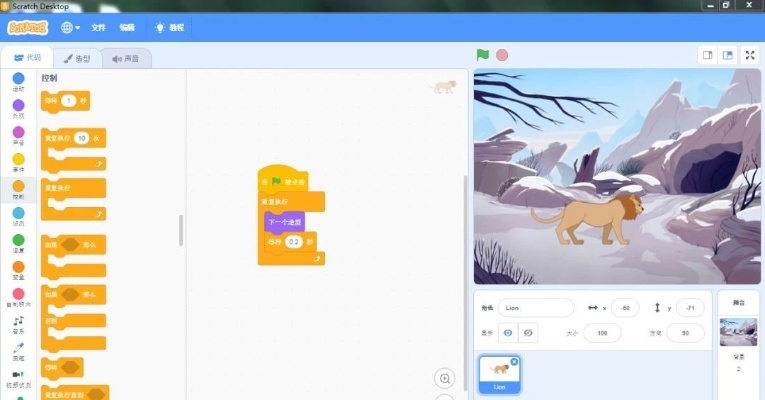Switch to the 造型 (Costumes) tab
This screenshot has width=765, height=400.
(77, 59)
